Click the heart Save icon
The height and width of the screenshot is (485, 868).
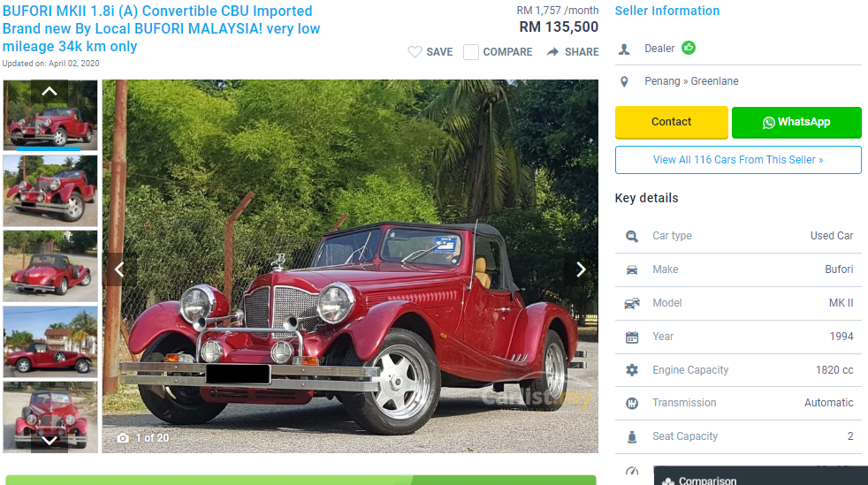pyautogui.click(x=415, y=52)
